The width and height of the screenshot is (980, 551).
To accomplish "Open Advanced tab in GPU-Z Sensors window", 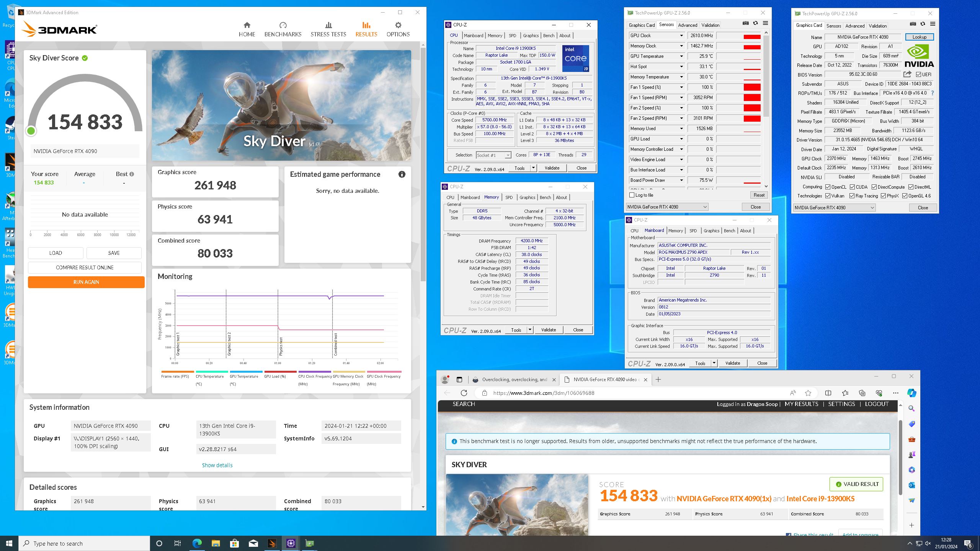I will [688, 25].
